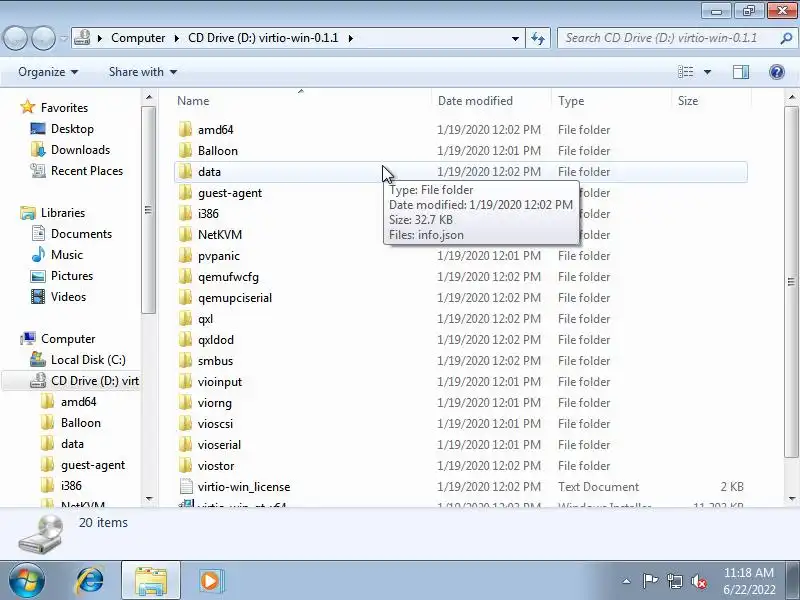
Task: Select CD Drive (D:) in navigation pane
Action: point(71,381)
